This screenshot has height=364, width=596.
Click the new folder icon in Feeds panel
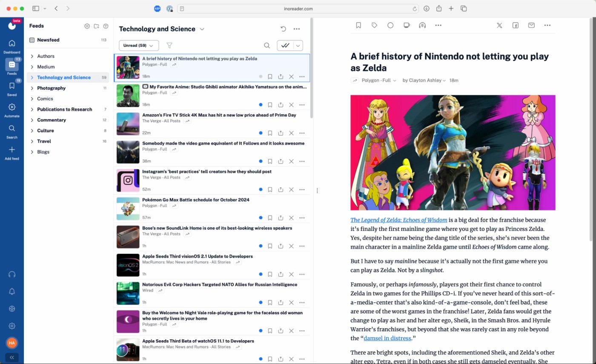97,26
